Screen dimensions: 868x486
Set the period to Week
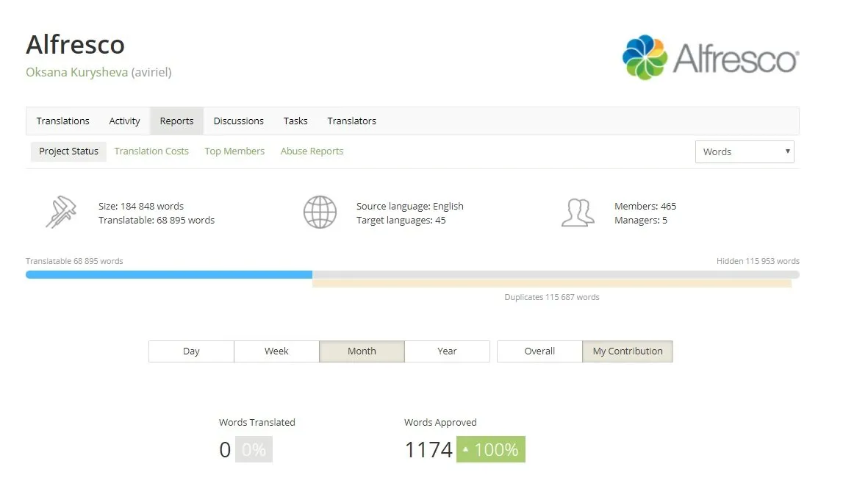pyautogui.click(x=276, y=351)
